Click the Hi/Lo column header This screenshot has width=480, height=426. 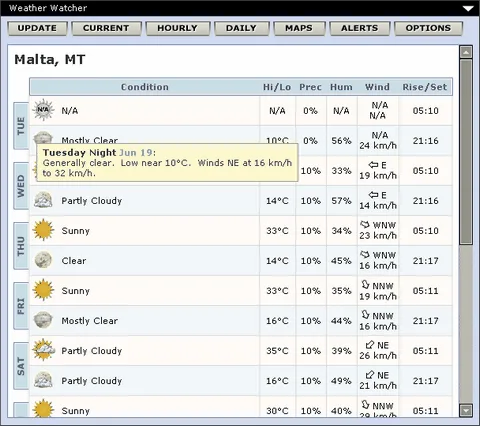tap(277, 87)
